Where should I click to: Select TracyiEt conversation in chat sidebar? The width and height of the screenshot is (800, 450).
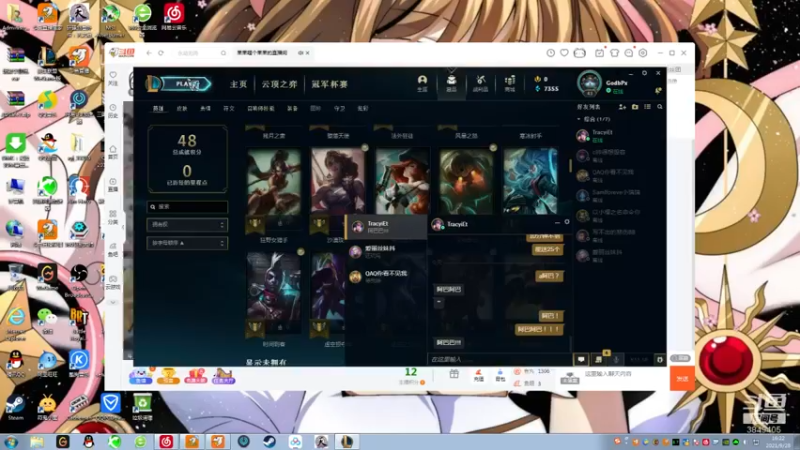pos(386,227)
